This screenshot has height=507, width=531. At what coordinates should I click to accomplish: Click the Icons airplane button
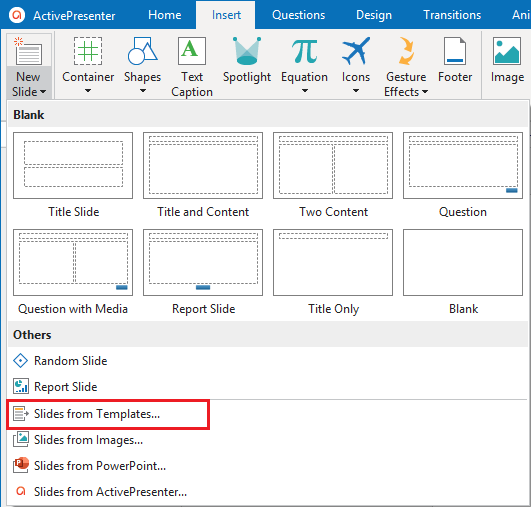point(356,51)
